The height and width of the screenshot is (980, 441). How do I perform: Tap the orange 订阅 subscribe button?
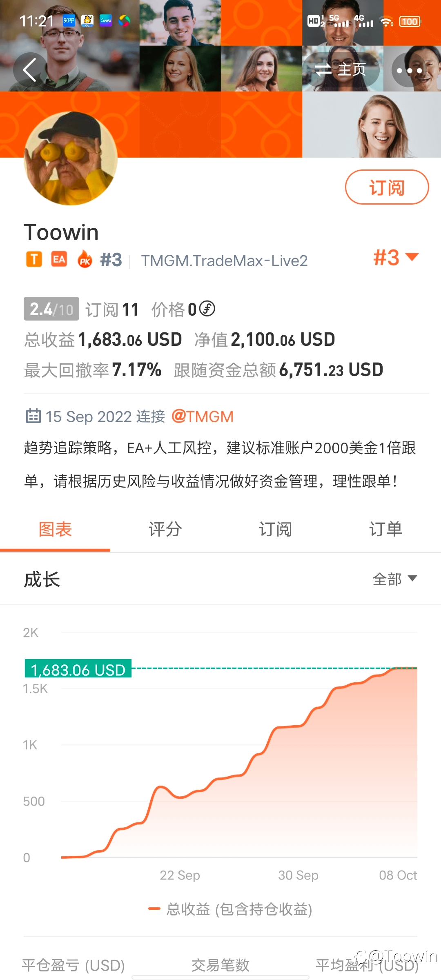coord(387,187)
